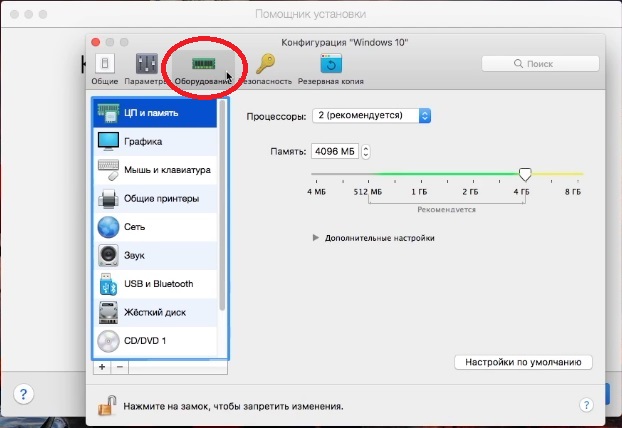Select Звук sound settings item
The height and width of the screenshot is (428, 622).
pos(135,256)
